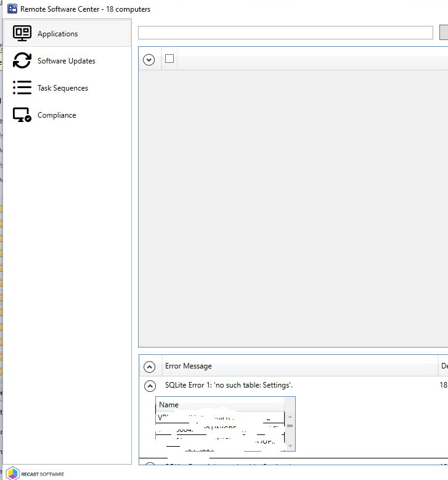Click the up arrow of Name list scrollbar
This screenshot has width=448, height=480.
pyautogui.click(x=290, y=417)
